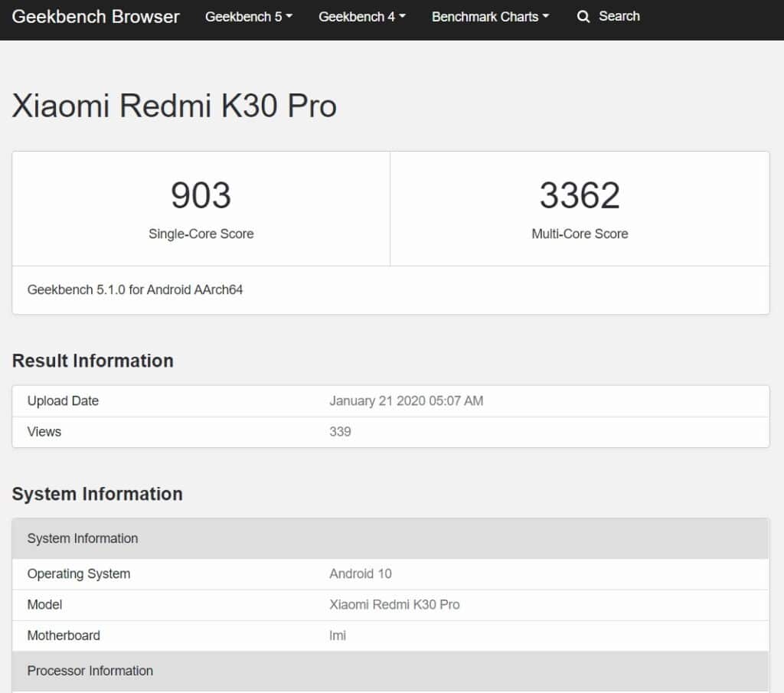
Task: Click the Upload Date row label
Action: (x=63, y=401)
